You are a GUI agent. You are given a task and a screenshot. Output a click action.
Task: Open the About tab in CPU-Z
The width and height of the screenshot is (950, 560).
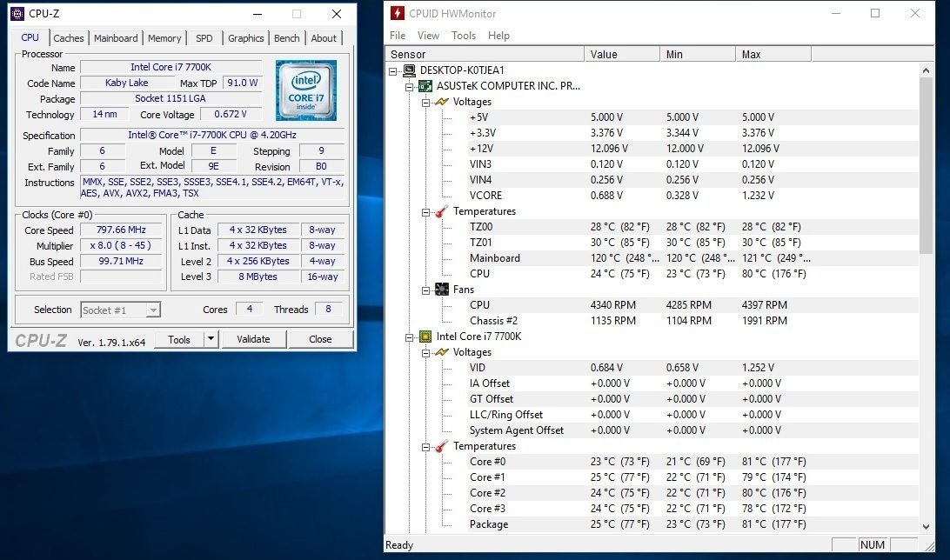click(324, 38)
